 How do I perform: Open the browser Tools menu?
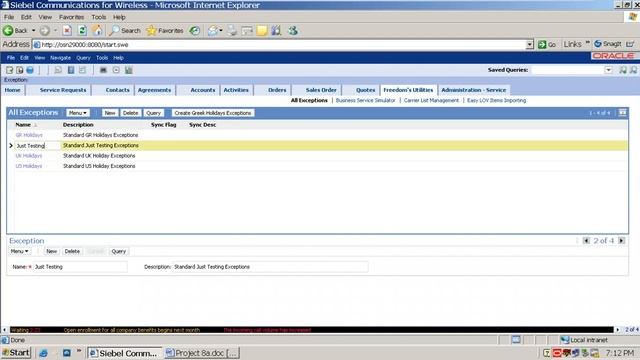pos(98,17)
